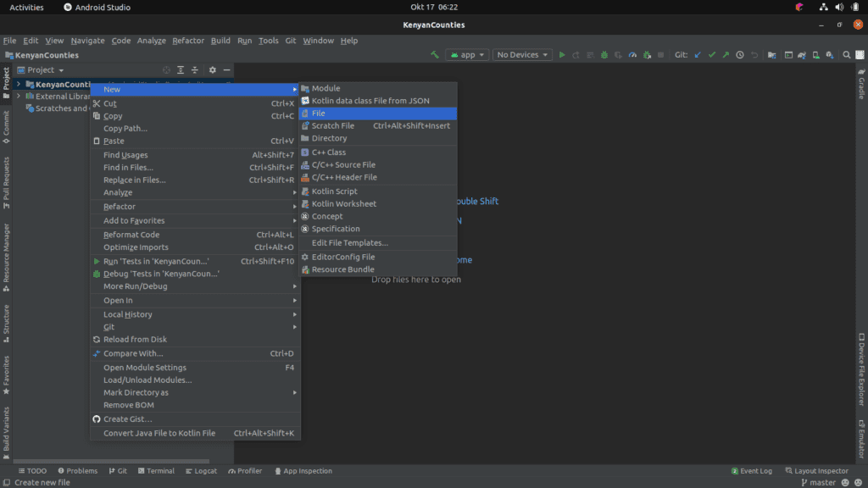Open the No Devices dropdown
Screen dimensions: 868x488
(522, 55)
